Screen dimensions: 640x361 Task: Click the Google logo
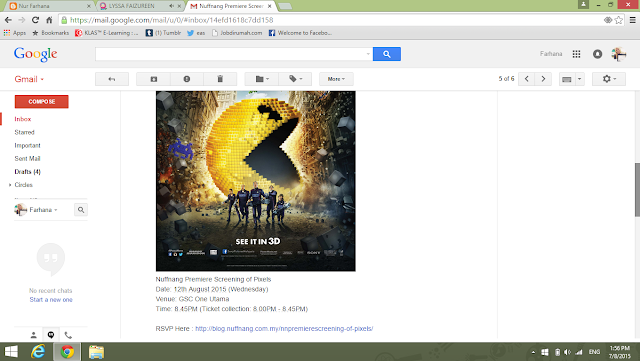pyautogui.click(x=36, y=54)
